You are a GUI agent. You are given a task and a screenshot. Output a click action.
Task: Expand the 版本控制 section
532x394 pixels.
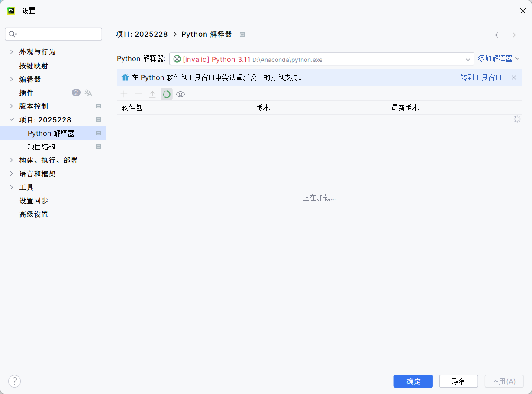pos(12,106)
